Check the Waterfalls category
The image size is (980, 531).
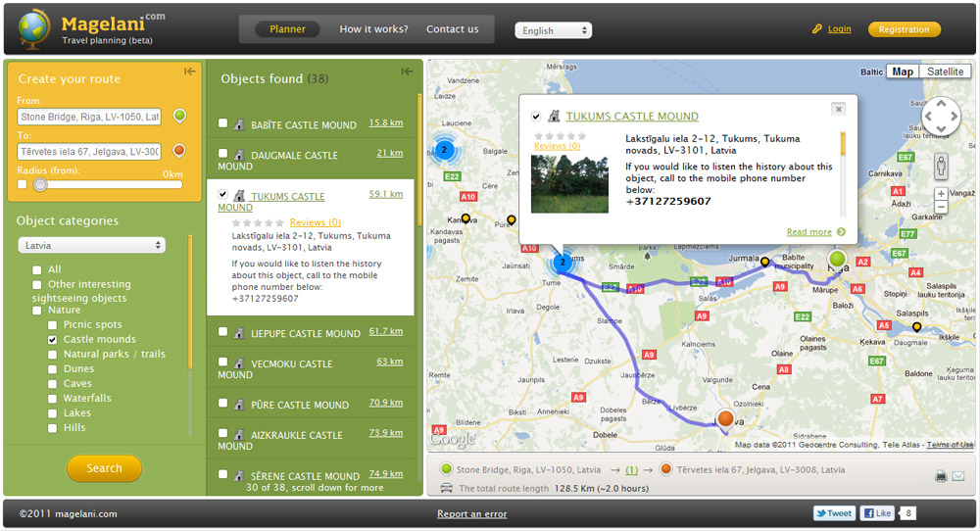53,399
